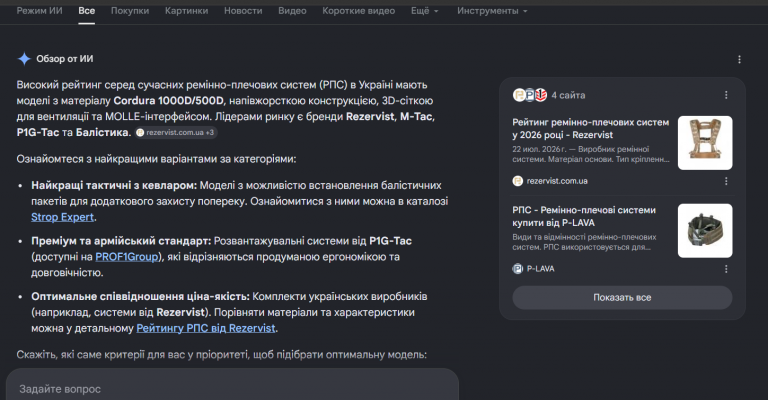Click the rezervist.com.ua +3 source chip
This screenshot has width=768, height=400.
(x=176, y=132)
